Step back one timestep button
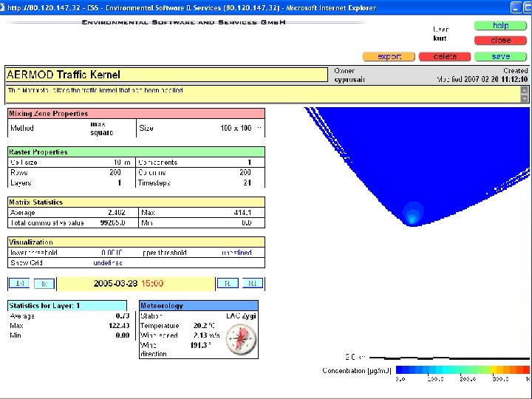Screen dimensions: 532x399 (44, 284)
